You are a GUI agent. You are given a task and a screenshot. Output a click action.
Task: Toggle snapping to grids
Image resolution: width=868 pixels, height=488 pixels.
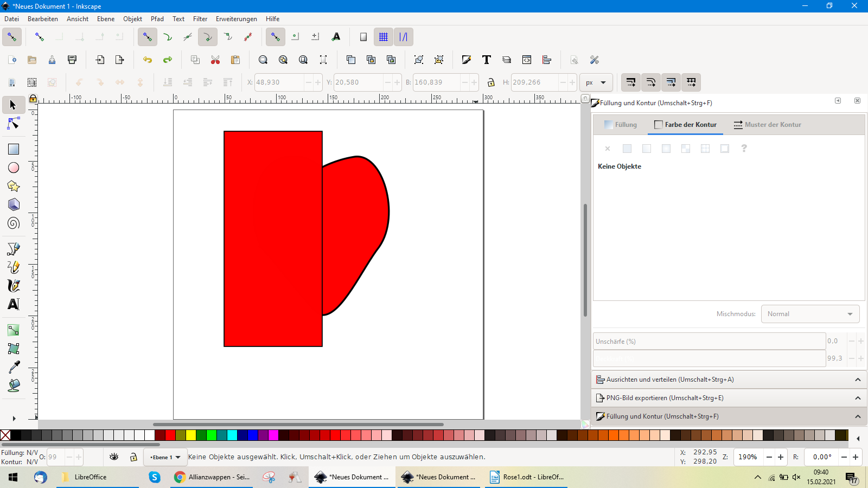pos(384,37)
